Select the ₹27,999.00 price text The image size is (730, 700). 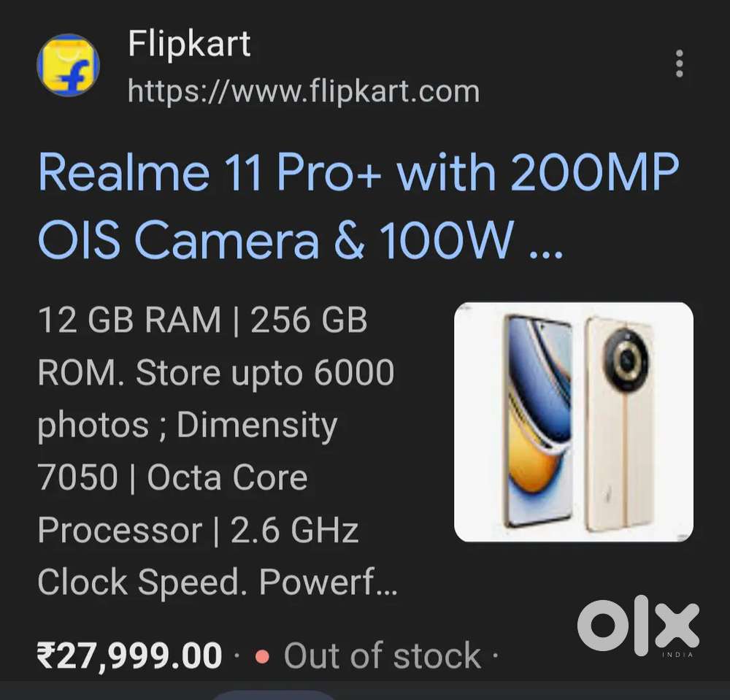coord(129,655)
